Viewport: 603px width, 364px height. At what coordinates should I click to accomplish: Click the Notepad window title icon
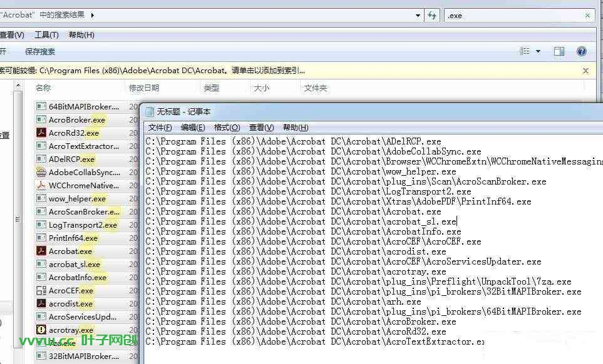pyautogui.click(x=149, y=112)
